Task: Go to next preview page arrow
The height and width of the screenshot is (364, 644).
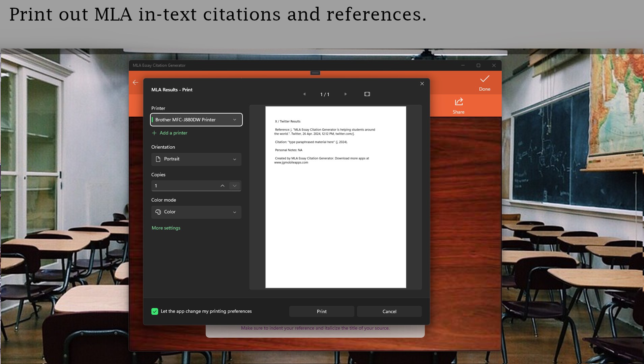Action: 346,94
